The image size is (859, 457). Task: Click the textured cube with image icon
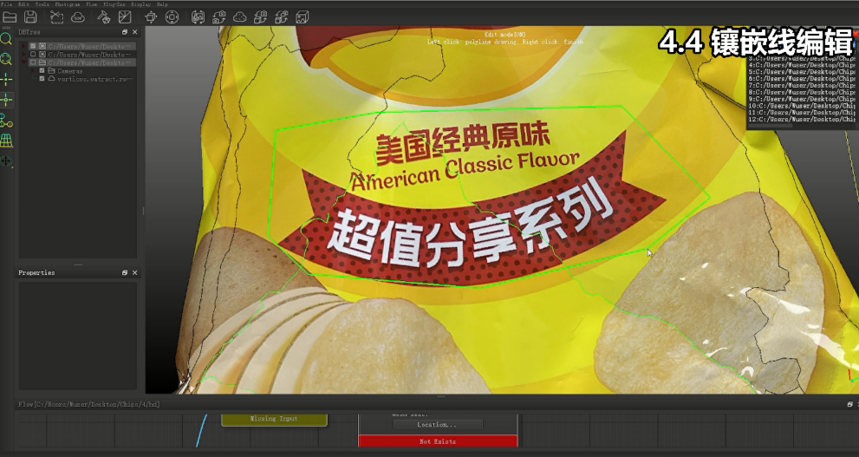point(302,17)
